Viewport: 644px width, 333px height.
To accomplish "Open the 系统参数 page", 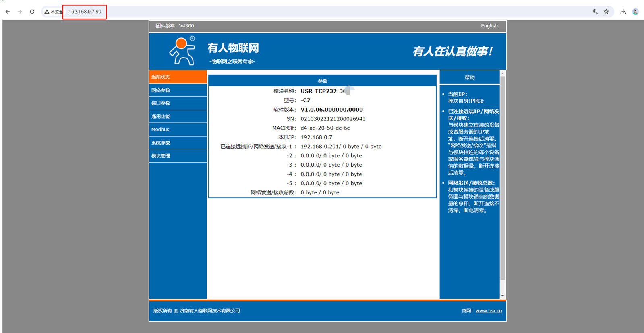I will tap(178, 143).
